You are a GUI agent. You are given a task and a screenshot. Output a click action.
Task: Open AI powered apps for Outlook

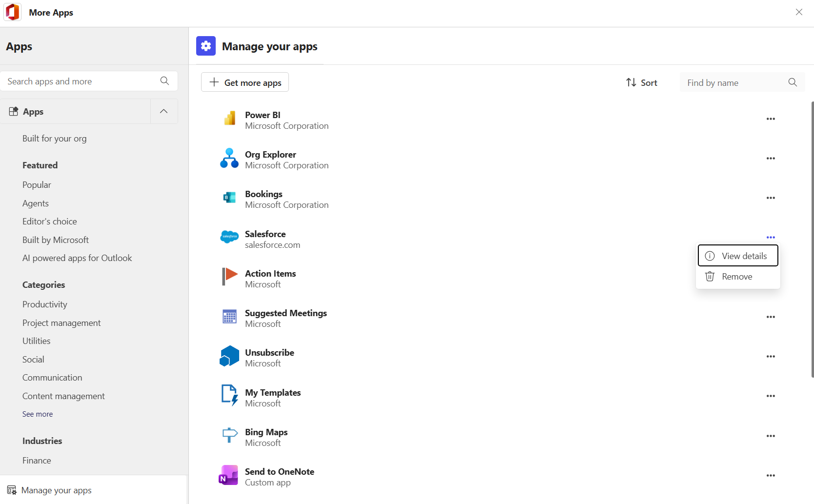(77, 258)
